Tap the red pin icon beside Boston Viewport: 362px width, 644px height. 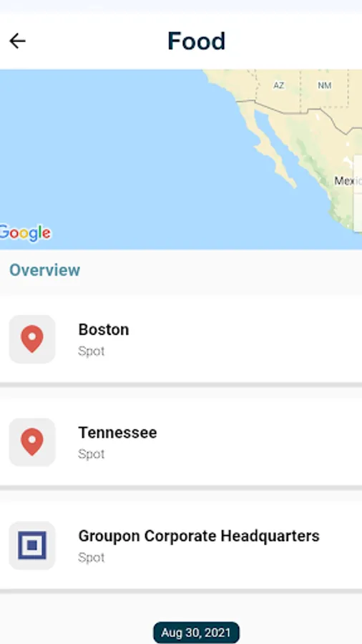[32, 339]
